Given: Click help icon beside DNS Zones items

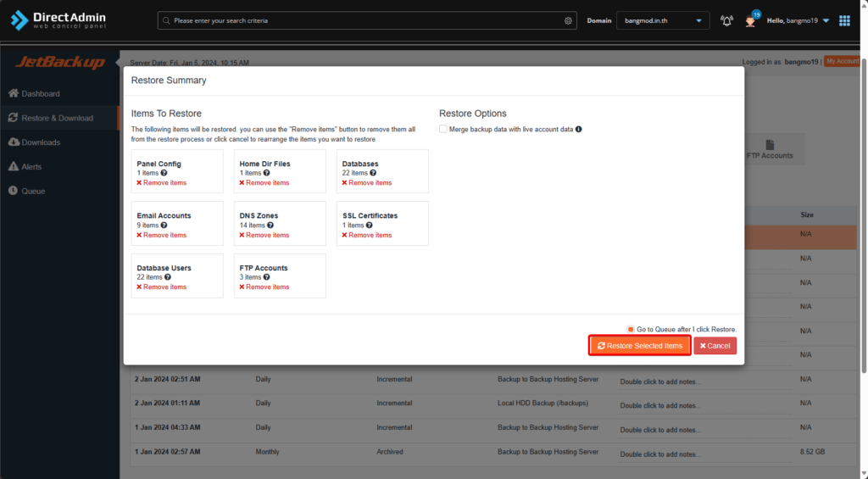Looking at the screenshot, I should (x=270, y=226).
